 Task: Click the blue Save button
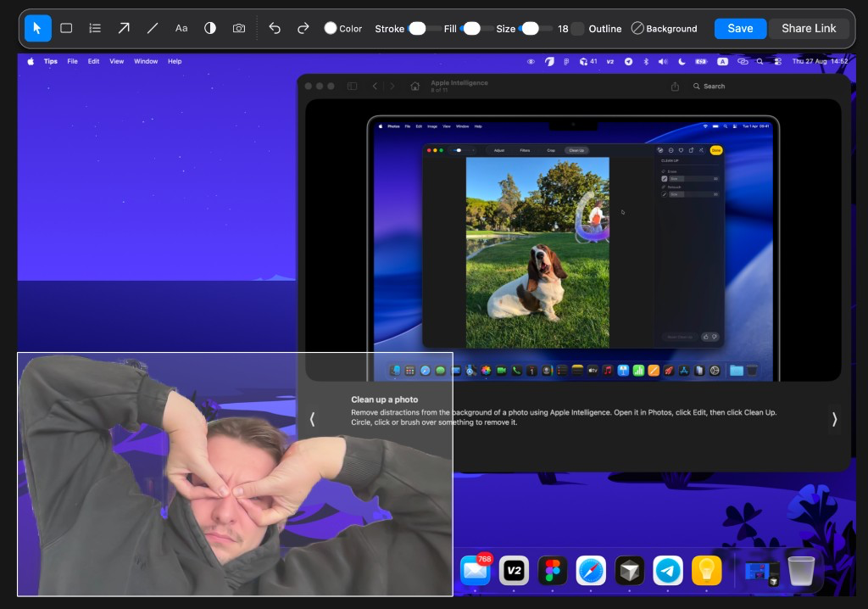pyautogui.click(x=740, y=28)
